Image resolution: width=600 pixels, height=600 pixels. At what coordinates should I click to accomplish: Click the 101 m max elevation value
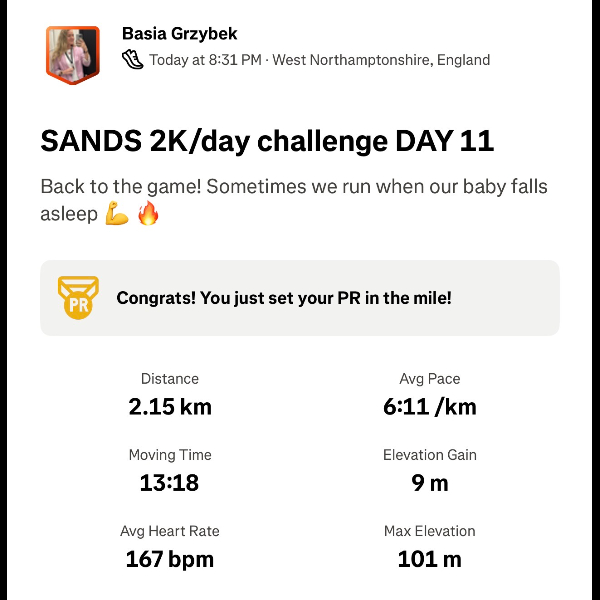pyautogui.click(x=430, y=559)
